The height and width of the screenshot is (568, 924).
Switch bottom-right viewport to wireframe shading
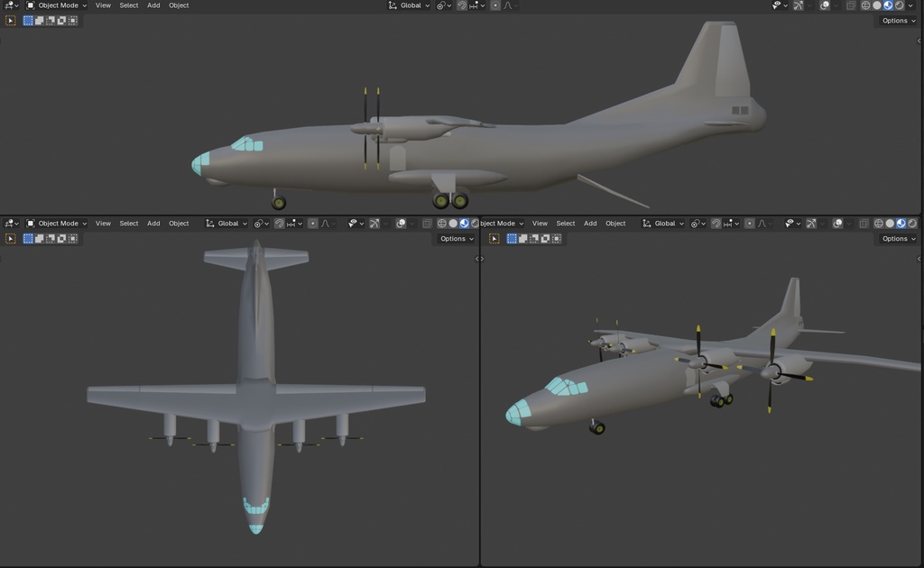pos(879,223)
